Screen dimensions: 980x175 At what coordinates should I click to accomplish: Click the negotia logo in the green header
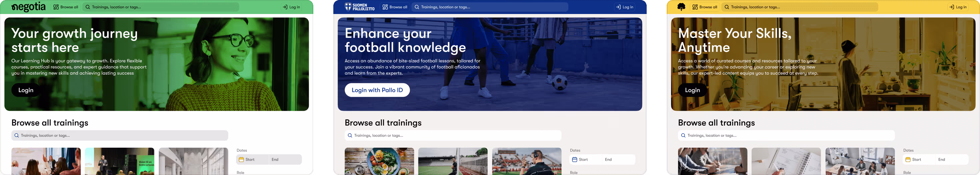tap(29, 7)
